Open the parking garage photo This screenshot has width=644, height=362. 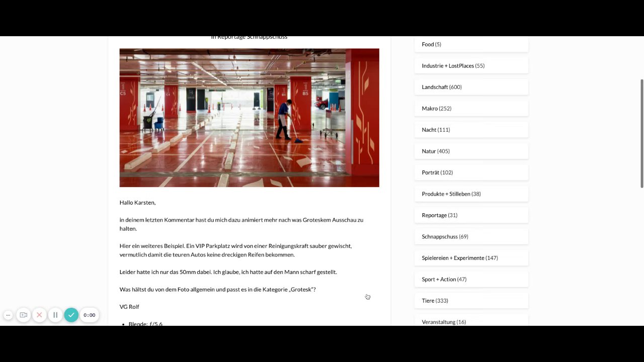[x=249, y=118]
